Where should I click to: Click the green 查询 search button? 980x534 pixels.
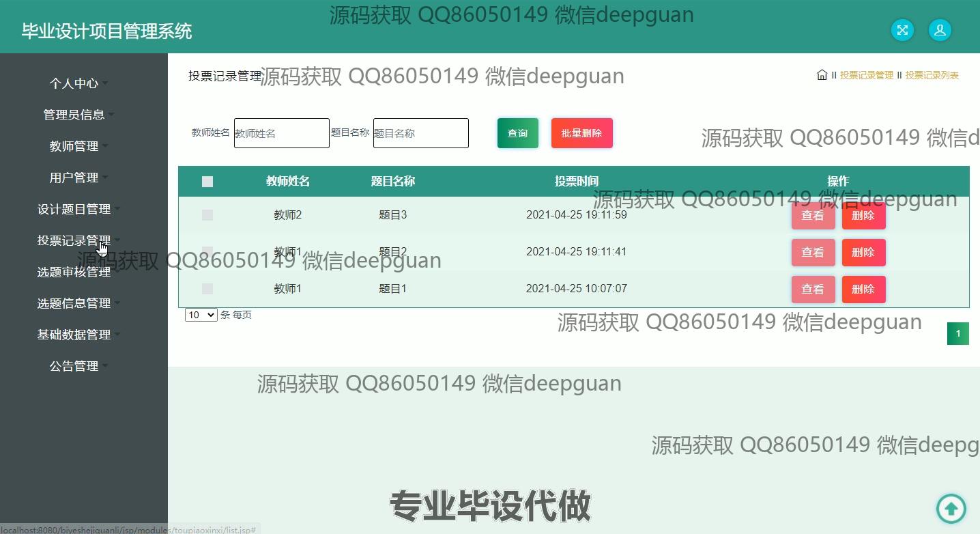point(517,133)
